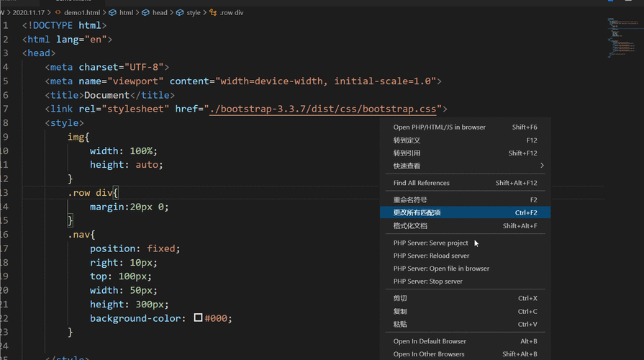Screen dimensions: 644x360
Task: Click the 'UTF-8' charset value
Action: (144, 68)
